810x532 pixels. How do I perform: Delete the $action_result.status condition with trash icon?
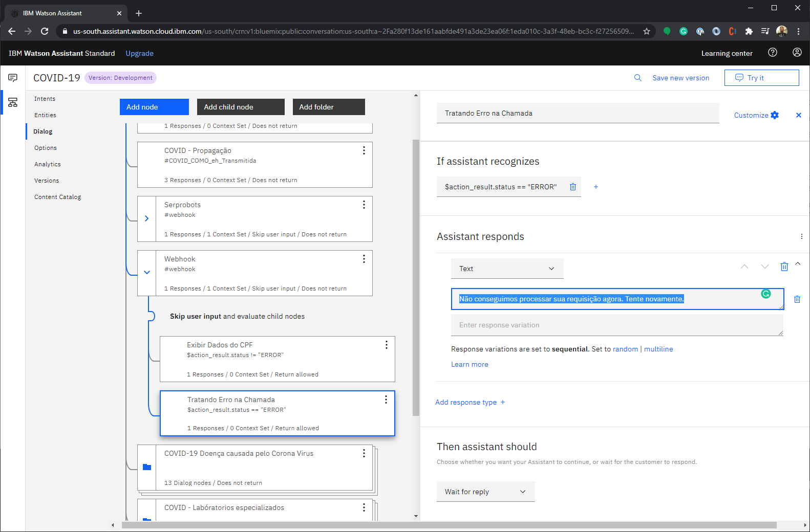point(573,187)
